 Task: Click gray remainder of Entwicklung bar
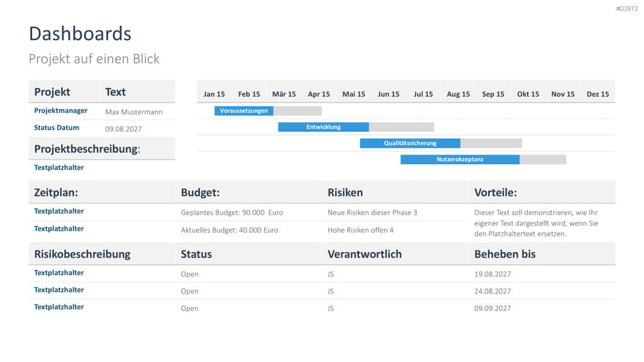[402, 127]
